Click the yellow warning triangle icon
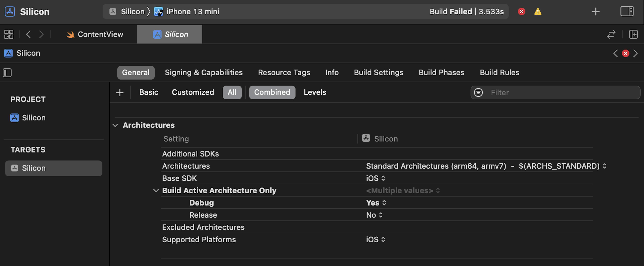The height and width of the screenshot is (266, 644). tap(538, 12)
